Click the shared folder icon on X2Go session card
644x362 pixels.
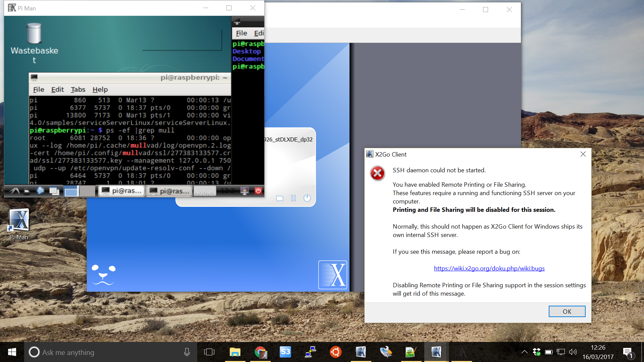280,198
